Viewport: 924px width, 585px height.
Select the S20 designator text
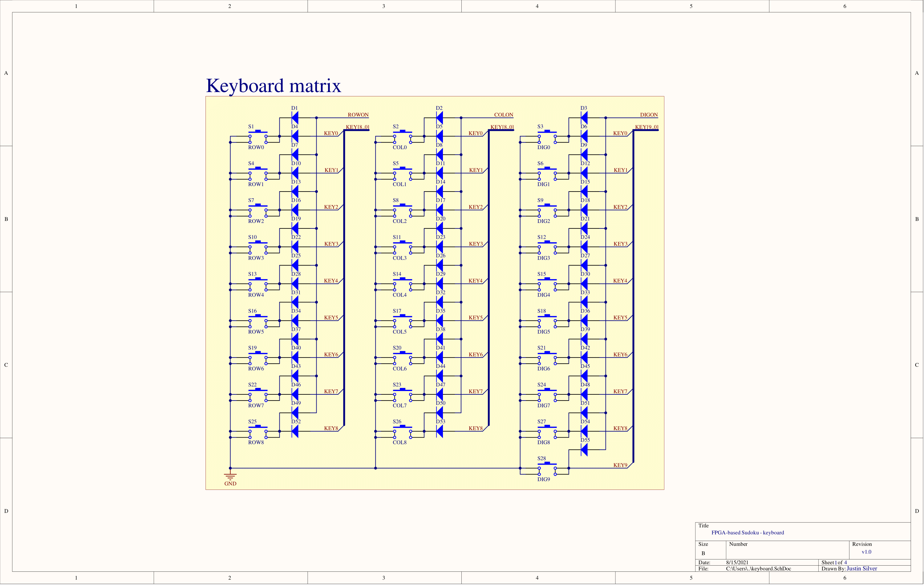click(x=397, y=348)
